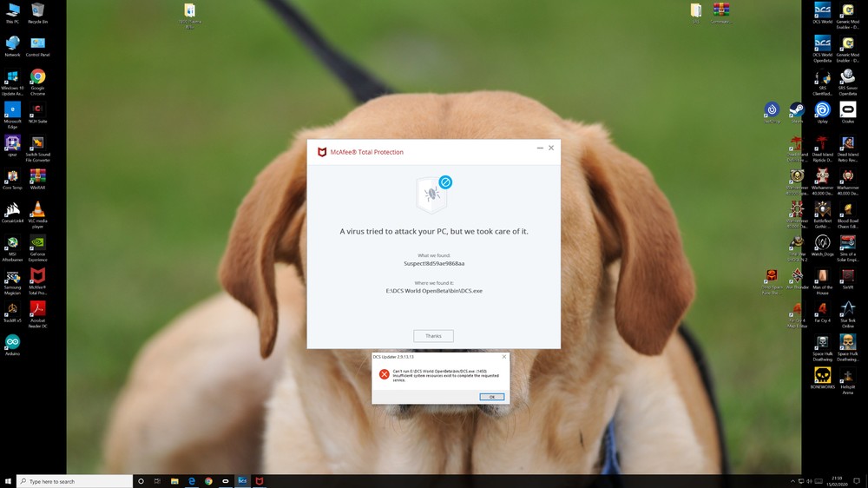Open the taskbar clock and date
Image resolution: width=868 pixels, height=488 pixels.
point(837,481)
